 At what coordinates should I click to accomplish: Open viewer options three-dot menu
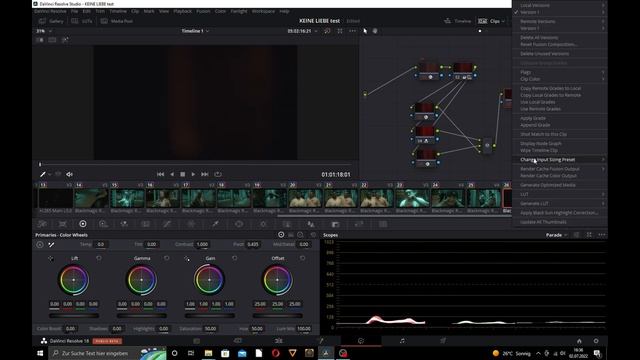(352, 31)
